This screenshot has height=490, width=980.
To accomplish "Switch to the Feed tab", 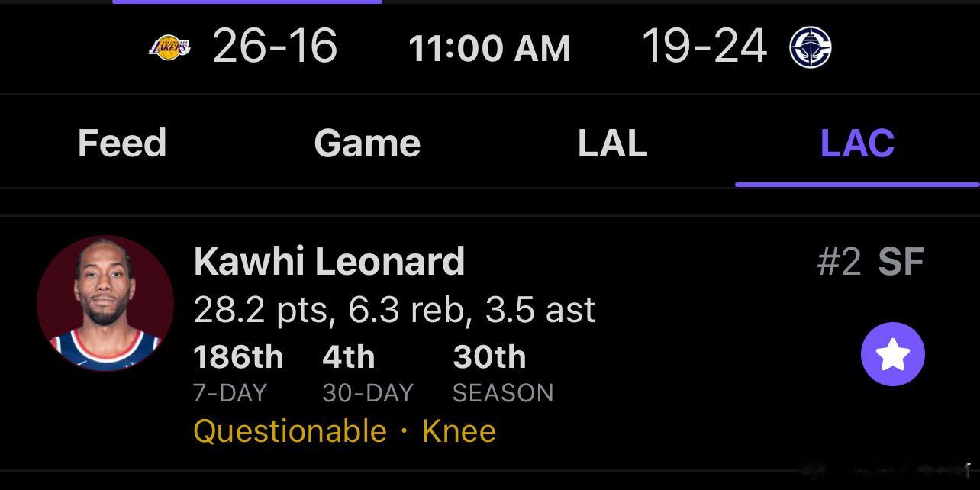I will [x=122, y=143].
